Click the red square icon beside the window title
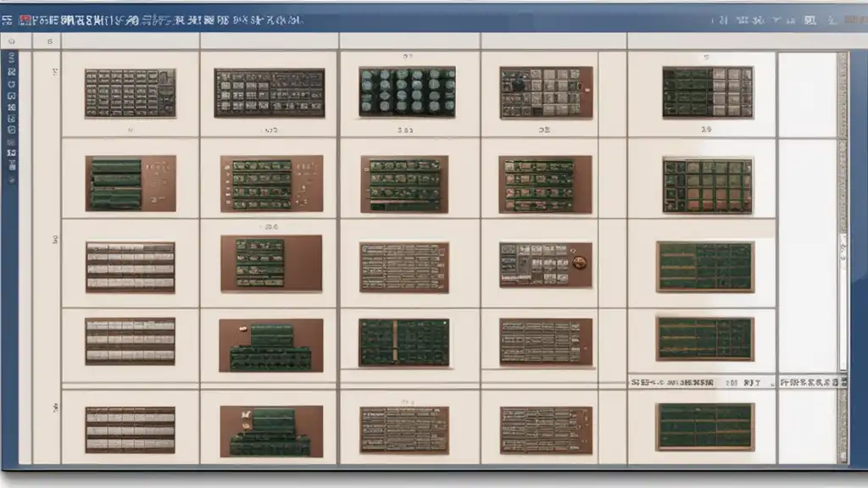The image size is (868, 488). coord(25,20)
